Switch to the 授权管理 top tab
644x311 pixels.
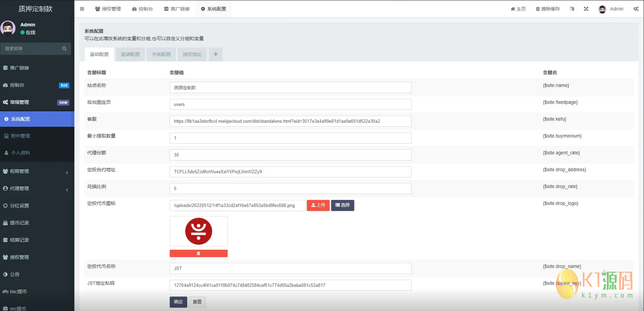(x=108, y=9)
